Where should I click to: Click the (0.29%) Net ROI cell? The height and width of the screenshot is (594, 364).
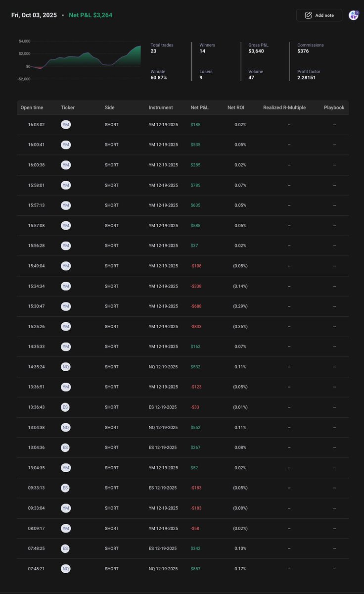[239, 306]
